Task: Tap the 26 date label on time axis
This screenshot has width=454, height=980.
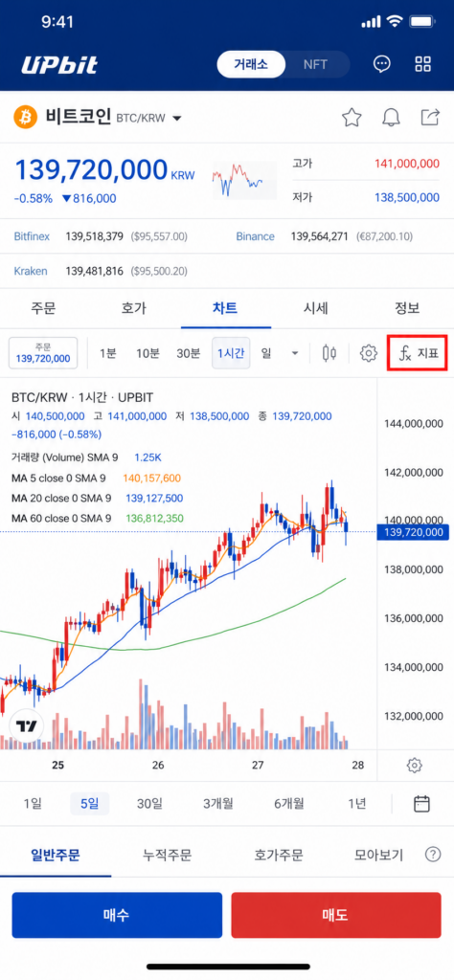Action: 158,765
